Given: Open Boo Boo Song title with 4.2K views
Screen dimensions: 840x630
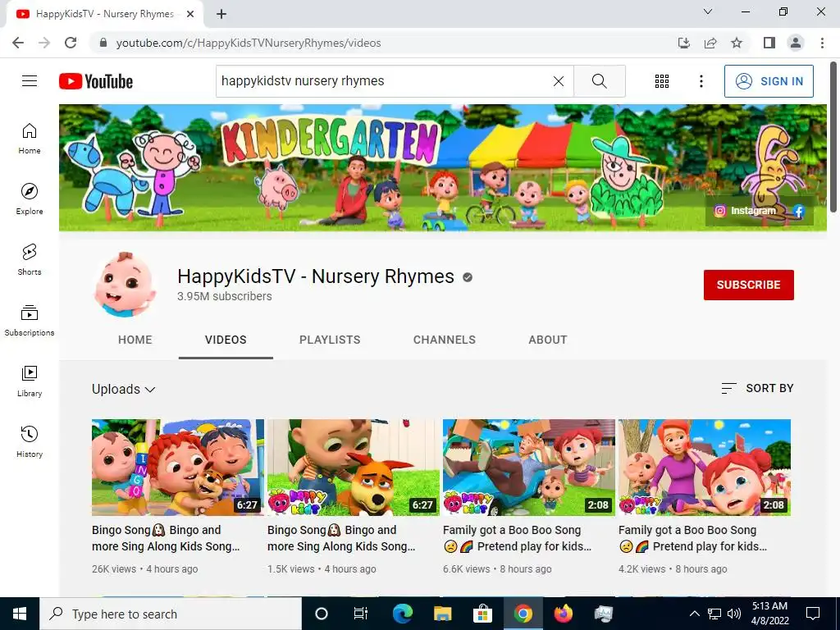Looking at the screenshot, I should pos(692,538).
